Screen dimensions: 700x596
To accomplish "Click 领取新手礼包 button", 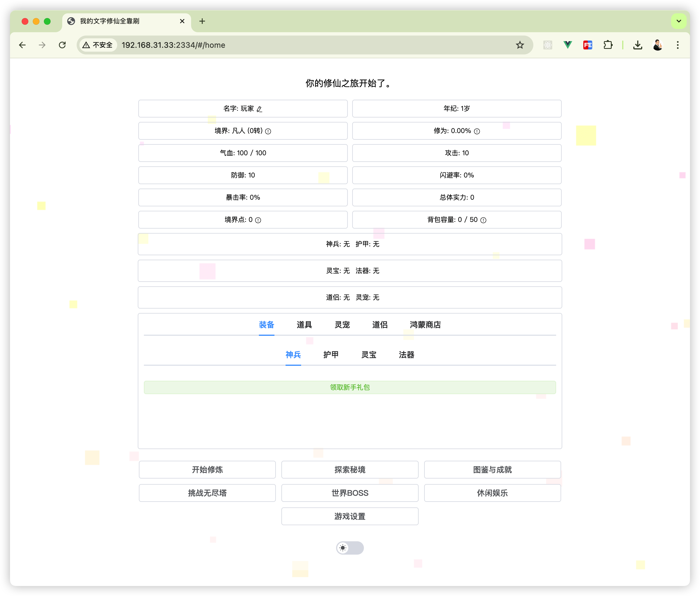I will click(350, 387).
